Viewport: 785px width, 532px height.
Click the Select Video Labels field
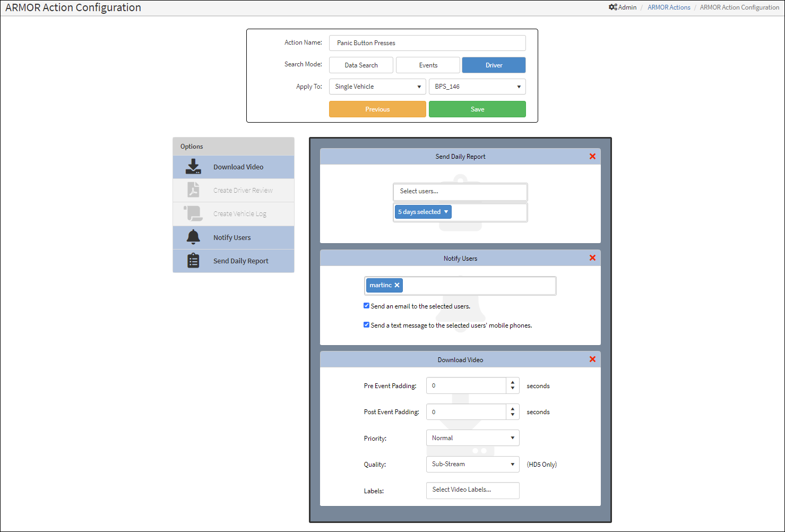[472, 490]
